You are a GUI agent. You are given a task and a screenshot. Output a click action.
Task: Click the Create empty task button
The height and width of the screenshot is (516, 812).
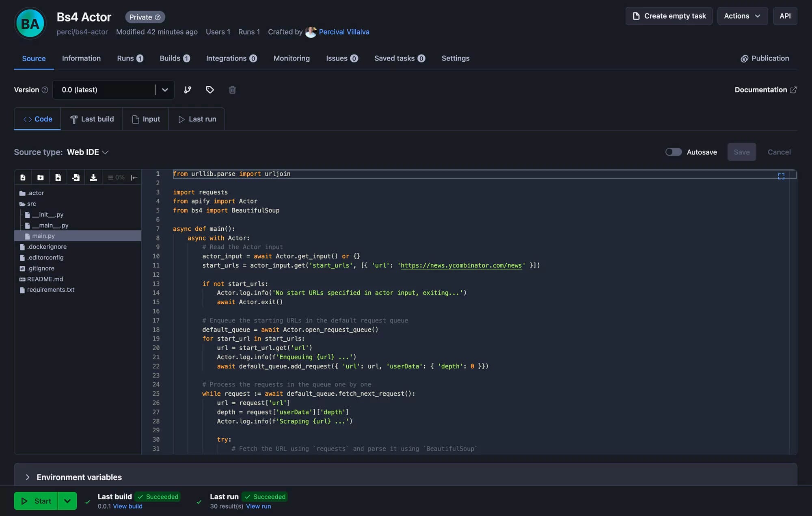(x=668, y=16)
